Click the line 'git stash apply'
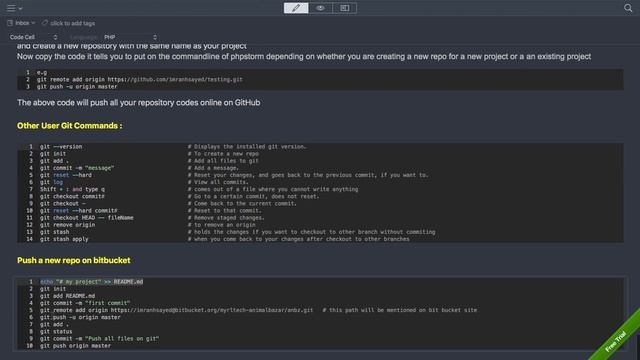The height and width of the screenshot is (360, 640). click(64, 239)
